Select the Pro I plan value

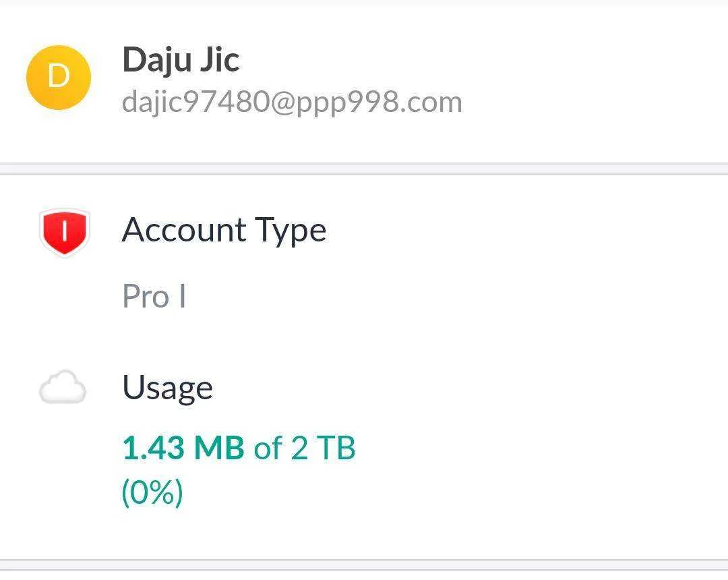[154, 296]
